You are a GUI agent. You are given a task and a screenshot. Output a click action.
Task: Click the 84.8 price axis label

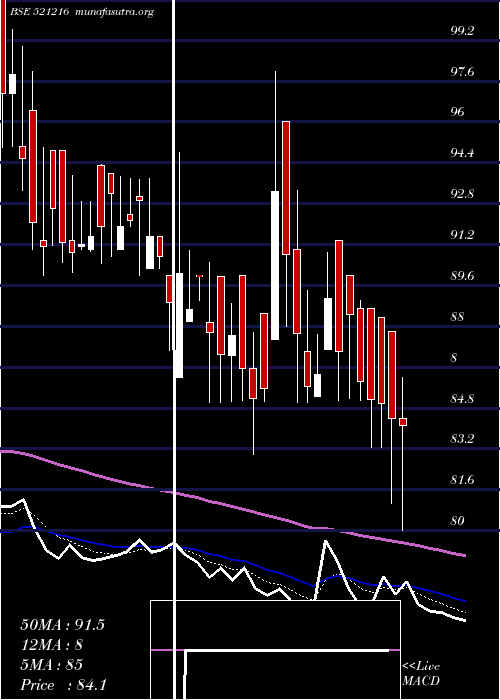click(462, 398)
